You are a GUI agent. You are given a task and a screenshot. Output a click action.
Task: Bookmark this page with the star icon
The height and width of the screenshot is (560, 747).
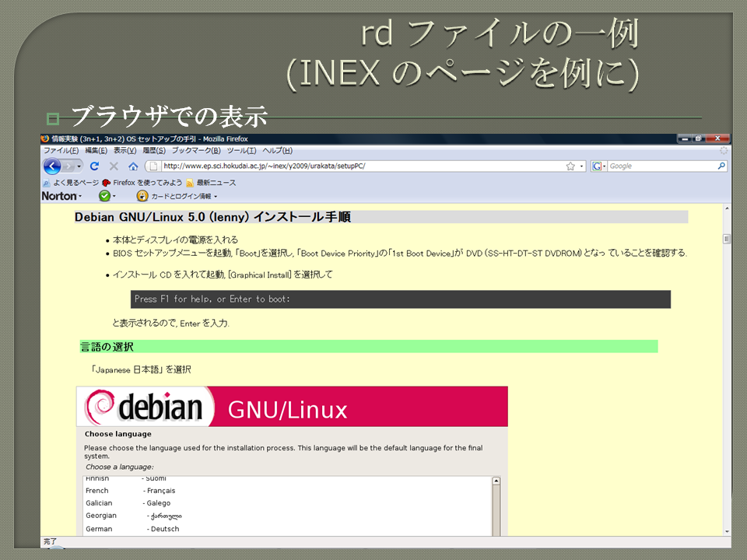coord(570,166)
